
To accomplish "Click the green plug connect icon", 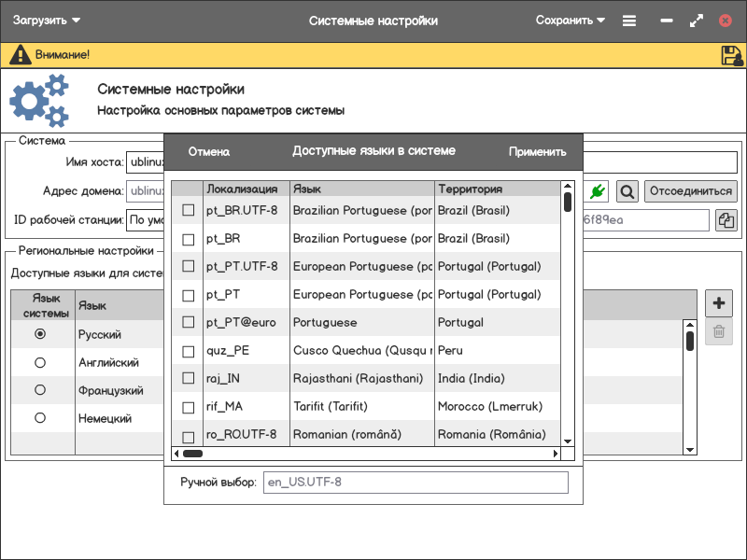I will click(598, 191).
